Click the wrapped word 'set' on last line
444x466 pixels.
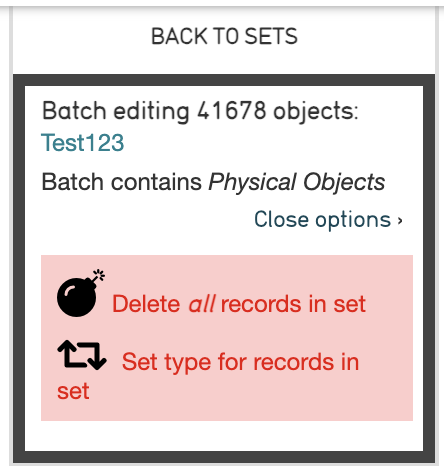coord(73,391)
